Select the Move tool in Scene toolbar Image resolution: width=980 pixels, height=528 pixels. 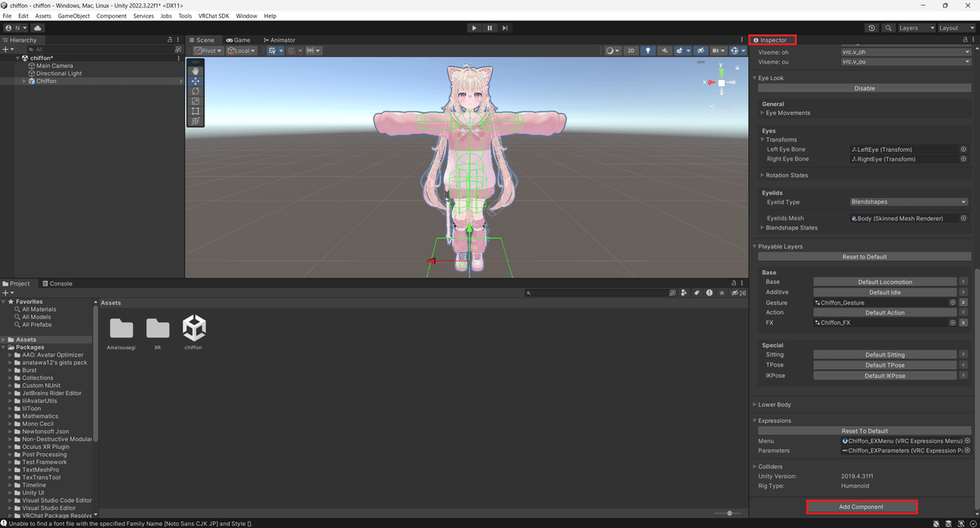pos(195,81)
